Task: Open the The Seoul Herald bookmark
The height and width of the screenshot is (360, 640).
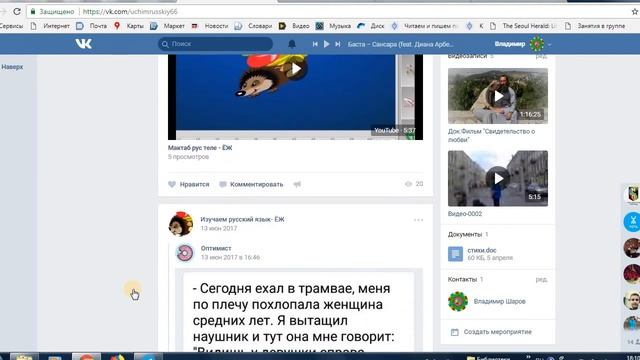Action: (523, 26)
